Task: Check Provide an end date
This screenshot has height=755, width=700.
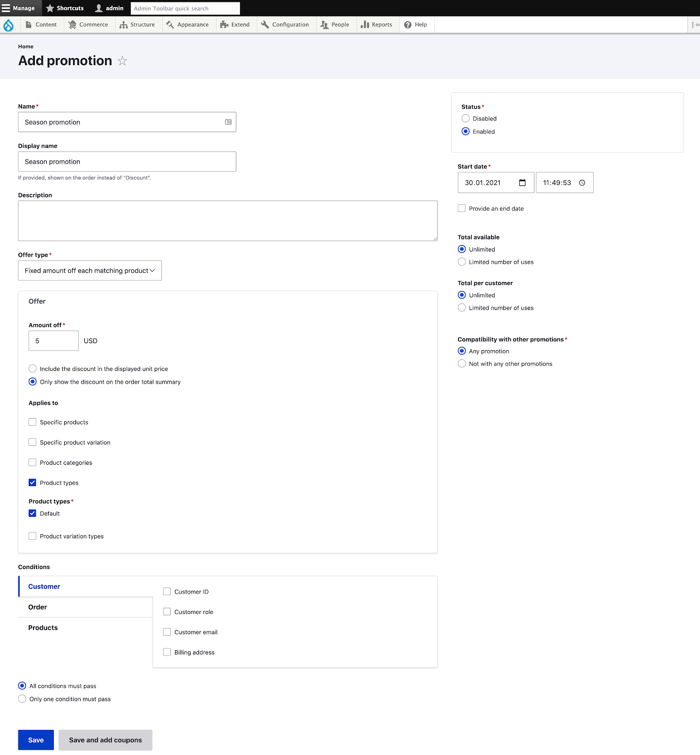Action: (462, 208)
